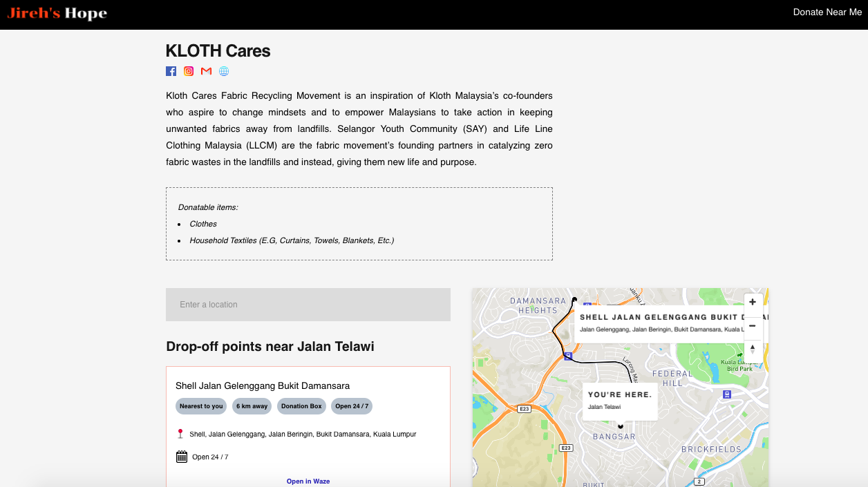Zoom out on the map
The image size is (868, 487).
tap(753, 326)
